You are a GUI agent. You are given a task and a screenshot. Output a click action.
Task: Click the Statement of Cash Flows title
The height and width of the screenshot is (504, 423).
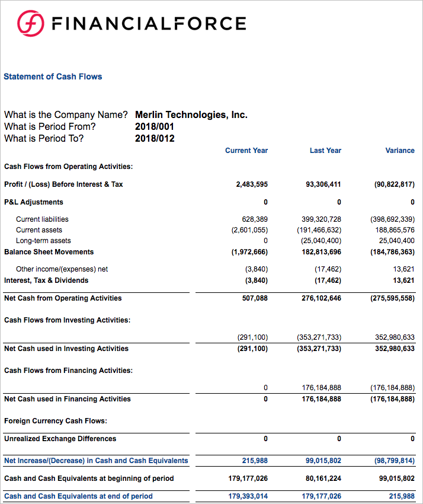pyautogui.click(x=53, y=76)
